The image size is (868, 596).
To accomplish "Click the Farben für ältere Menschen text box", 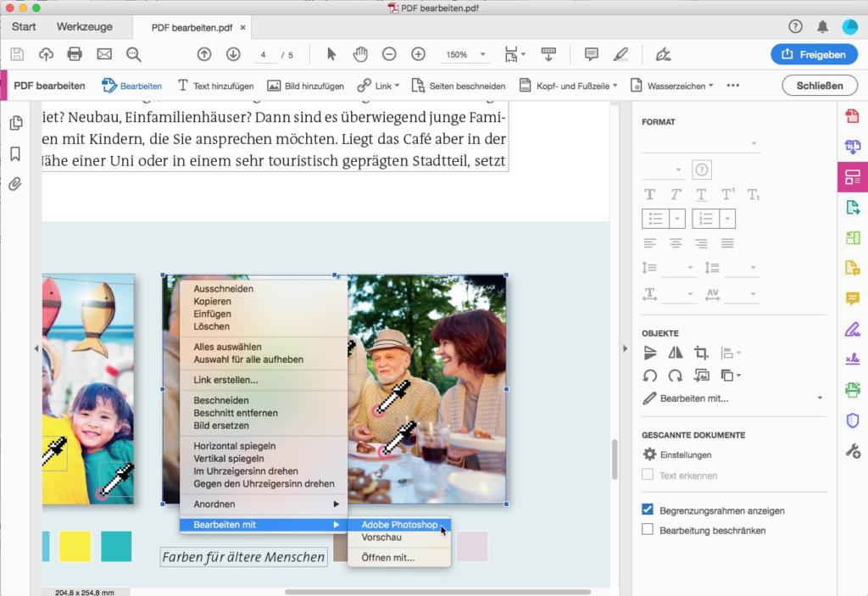I will point(243,557).
